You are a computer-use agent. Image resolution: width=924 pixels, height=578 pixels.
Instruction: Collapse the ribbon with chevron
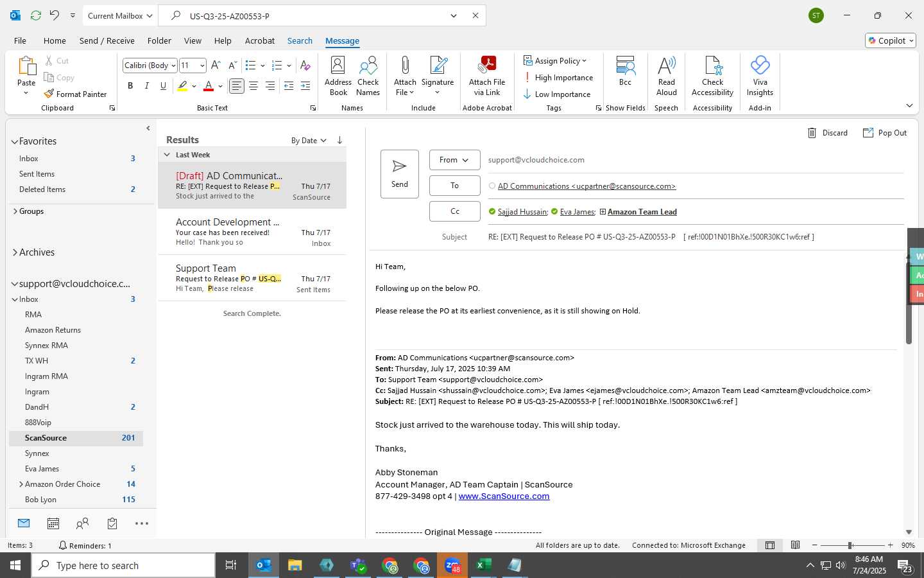tap(909, 105)
